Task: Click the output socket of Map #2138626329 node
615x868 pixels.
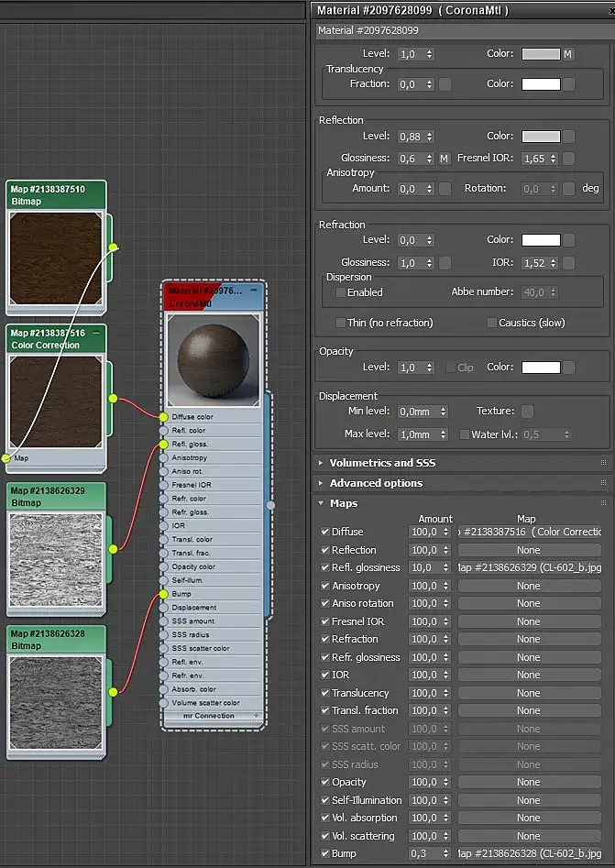Action: pos(113,549)
